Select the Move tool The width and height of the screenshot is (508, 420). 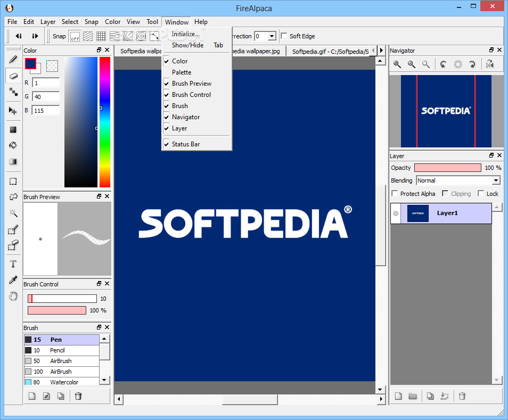coord(13,111)
